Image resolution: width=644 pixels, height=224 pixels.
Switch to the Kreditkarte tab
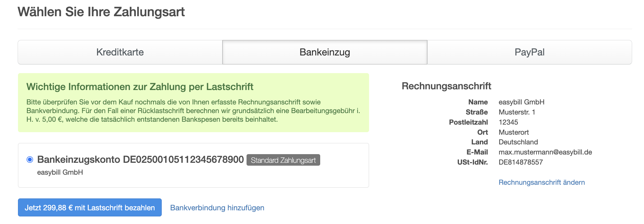[x=120, y=52]
